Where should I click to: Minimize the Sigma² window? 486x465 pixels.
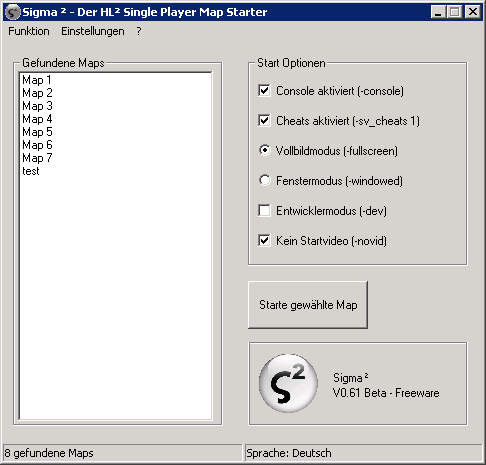pos(438,12)
